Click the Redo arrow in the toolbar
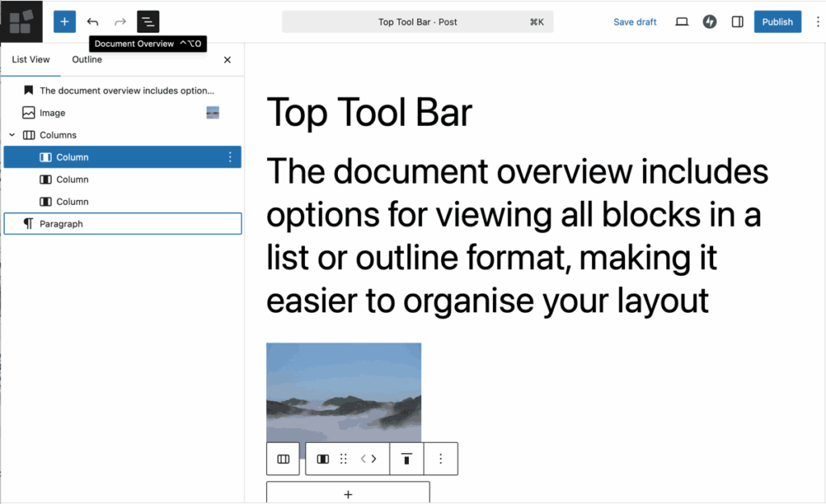This screenshot has height=504, width=826. (x=119, y=21)
